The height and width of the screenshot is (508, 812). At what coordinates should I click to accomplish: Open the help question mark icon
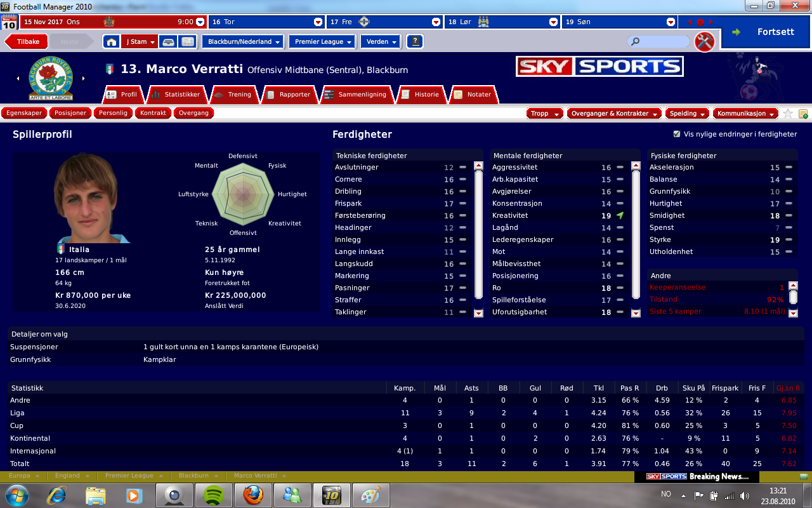tap(416, 42)
